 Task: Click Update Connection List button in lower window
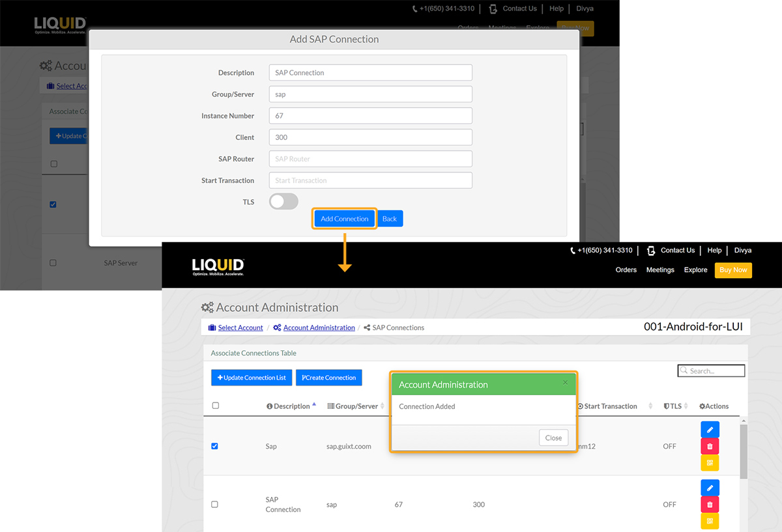(x=252, y=378)
